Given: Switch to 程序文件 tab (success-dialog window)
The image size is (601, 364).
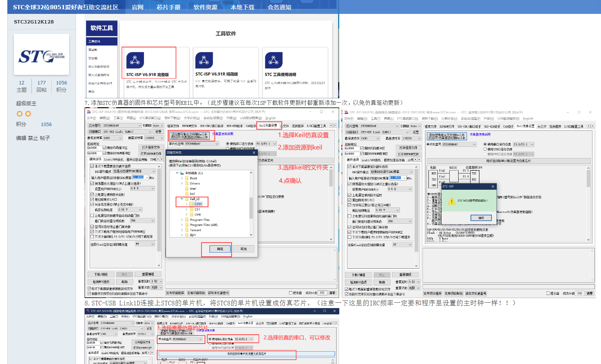Looking at the screenshot, I should point(431,126).
